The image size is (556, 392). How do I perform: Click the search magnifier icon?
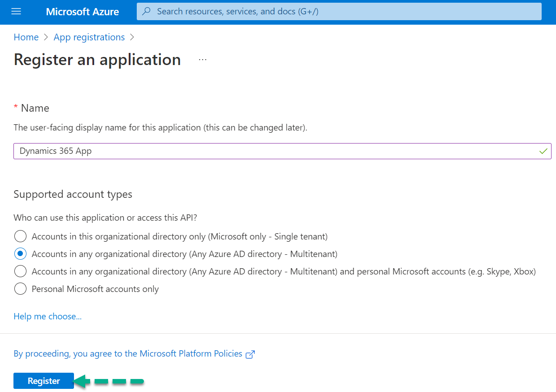coord(146,11)
